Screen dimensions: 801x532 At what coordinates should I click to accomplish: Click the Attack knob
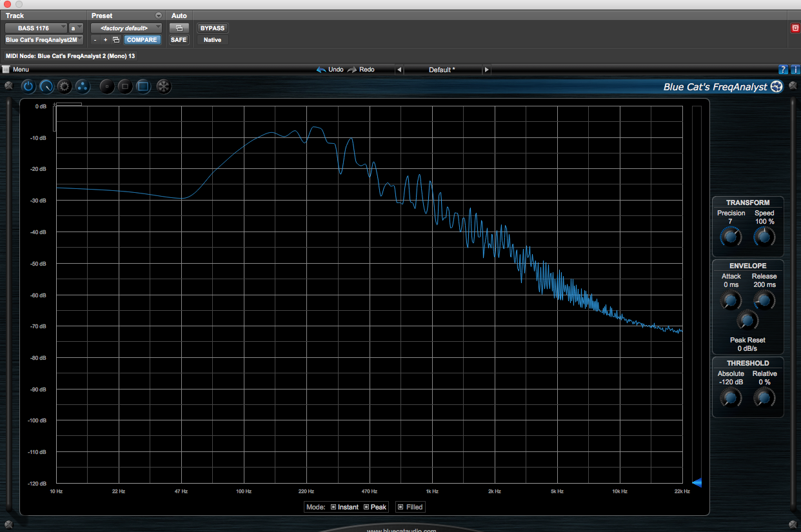(x=730, y=300)
